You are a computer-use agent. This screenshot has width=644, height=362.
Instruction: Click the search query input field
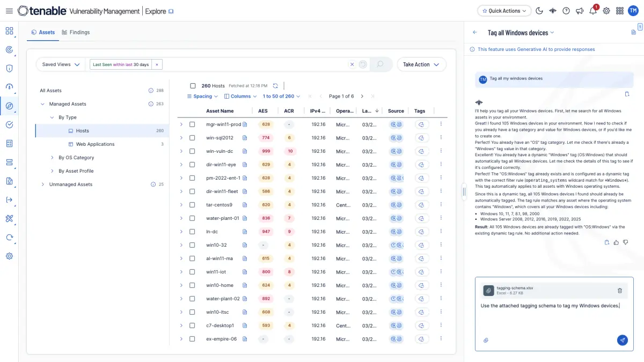click(255, 64)
